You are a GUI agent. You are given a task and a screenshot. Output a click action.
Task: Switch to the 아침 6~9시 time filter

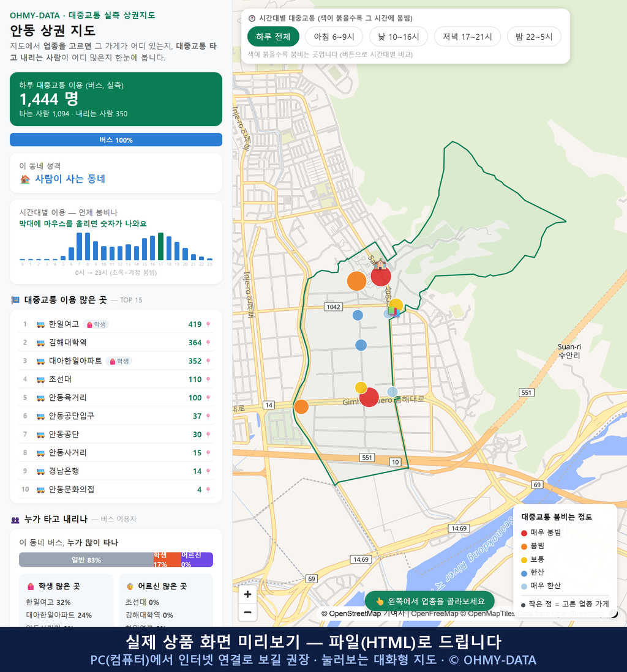point(334,37)
